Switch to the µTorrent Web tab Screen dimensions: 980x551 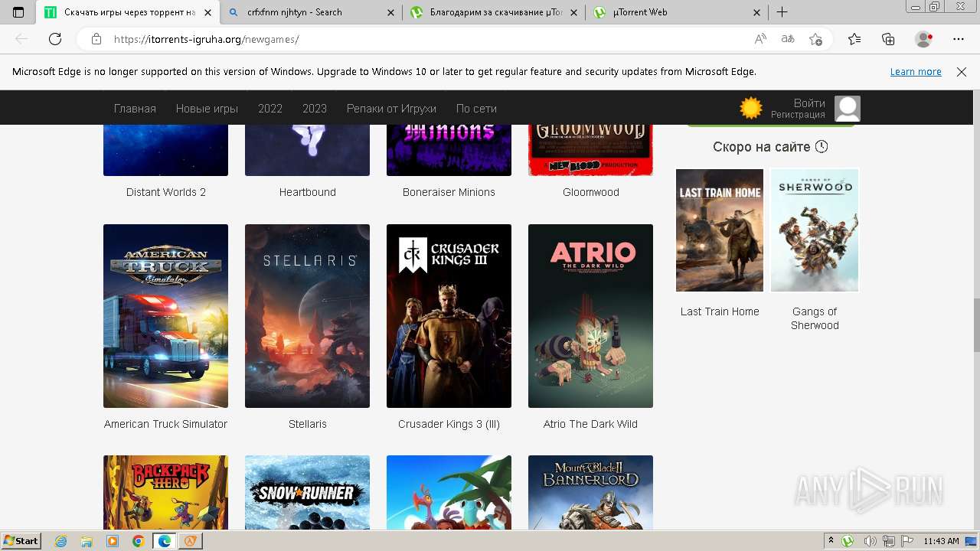click(677, 12)
